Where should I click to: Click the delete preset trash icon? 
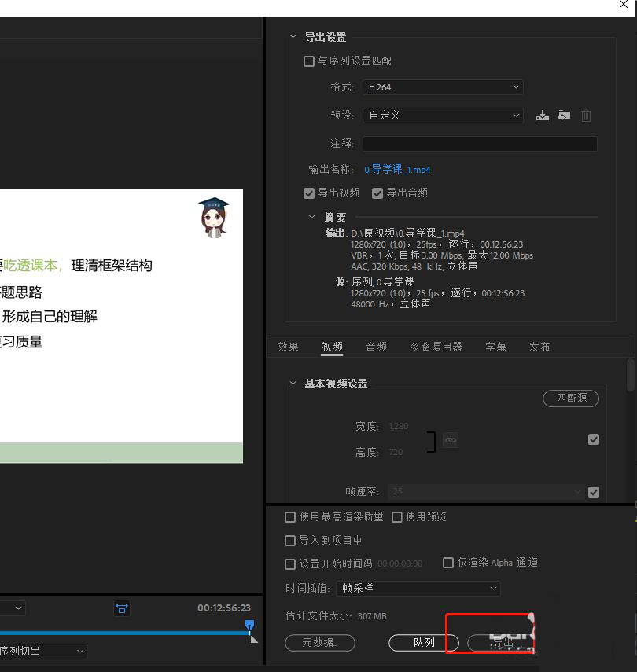[586, 116]
